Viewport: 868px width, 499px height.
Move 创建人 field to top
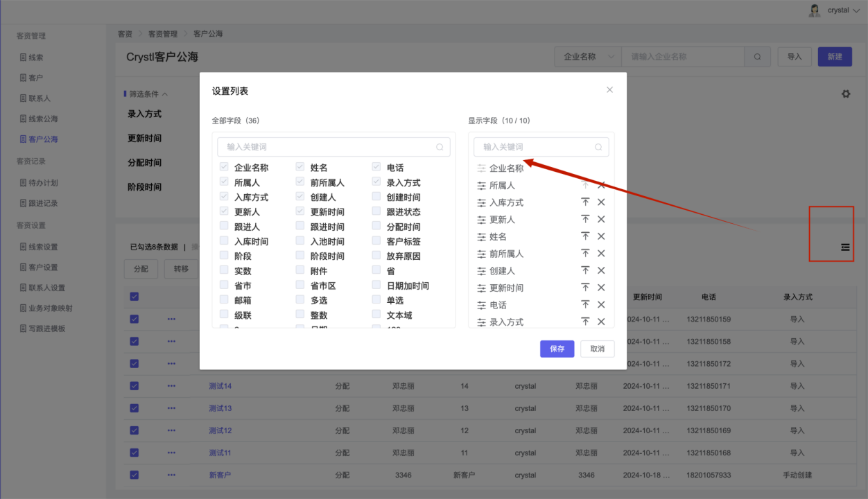click(585, 270)
